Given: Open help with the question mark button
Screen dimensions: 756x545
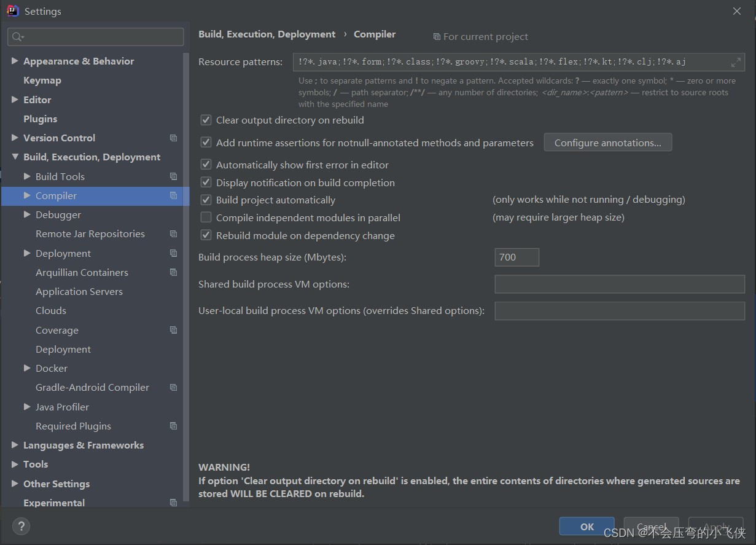Looking at the screenshot, I should (x=21, y=526).
